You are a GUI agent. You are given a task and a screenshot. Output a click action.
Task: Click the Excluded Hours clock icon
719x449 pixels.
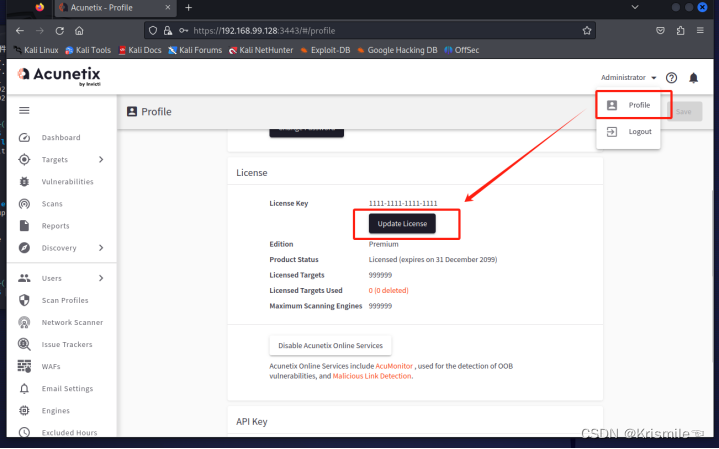coord(24,432)
